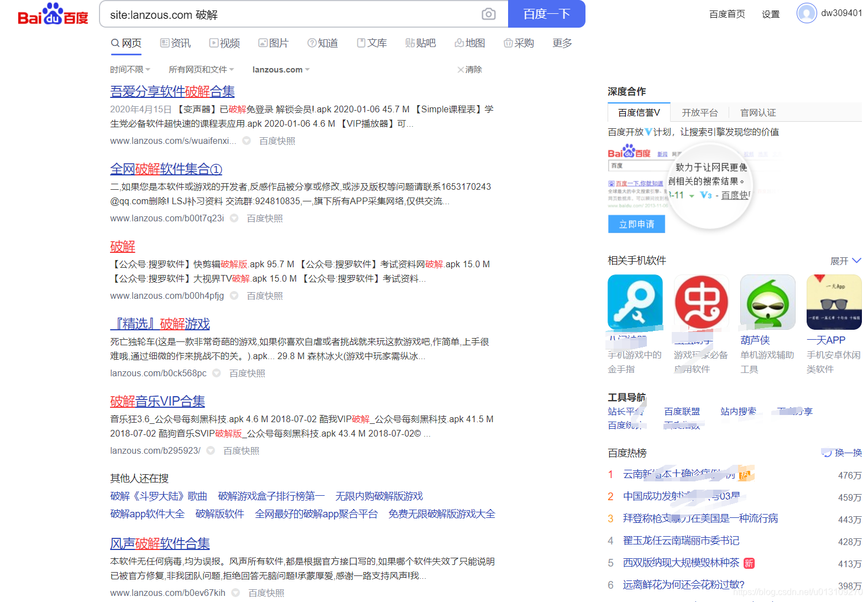Click the 清除 filter clear icon
The image size is (868, 602).
pos(461,70)
